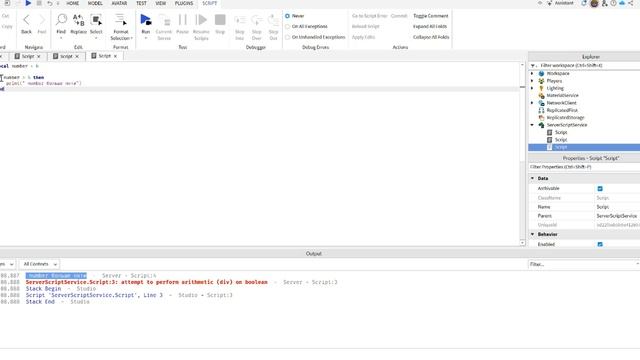Click the user avatar icon in title bar
Viewport: 640px width, 360px height.
pos(594,3)
